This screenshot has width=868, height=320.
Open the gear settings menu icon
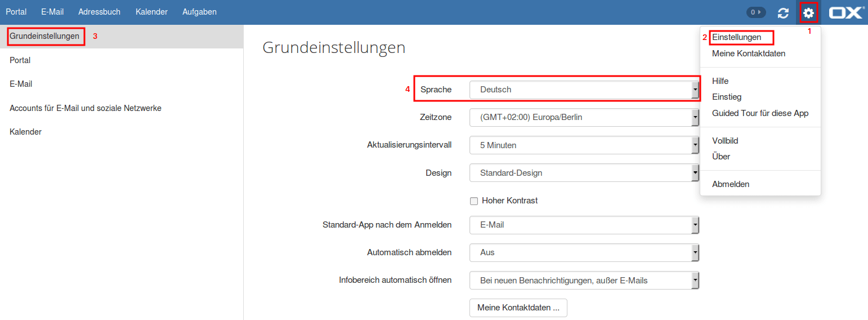pos(808,12)
